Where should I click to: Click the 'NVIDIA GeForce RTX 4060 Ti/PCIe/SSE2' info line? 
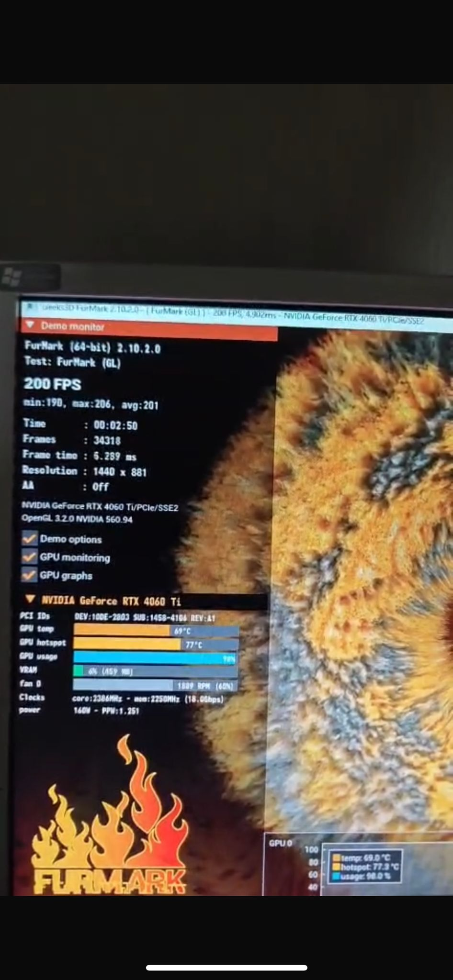[100, 506]
